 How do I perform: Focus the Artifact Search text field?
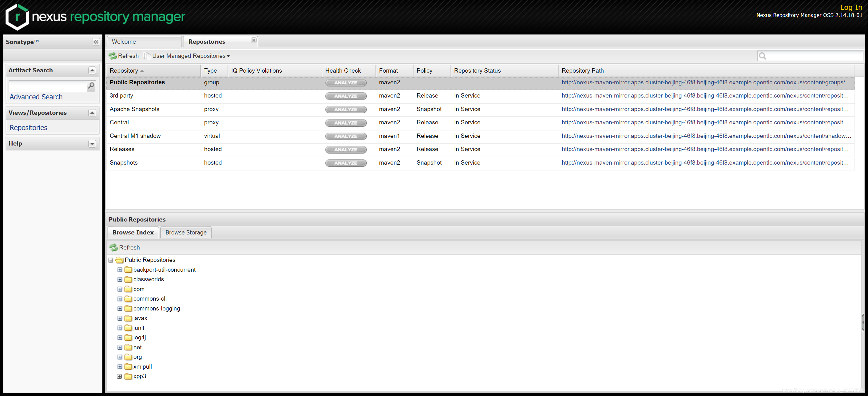pos(48,86)
